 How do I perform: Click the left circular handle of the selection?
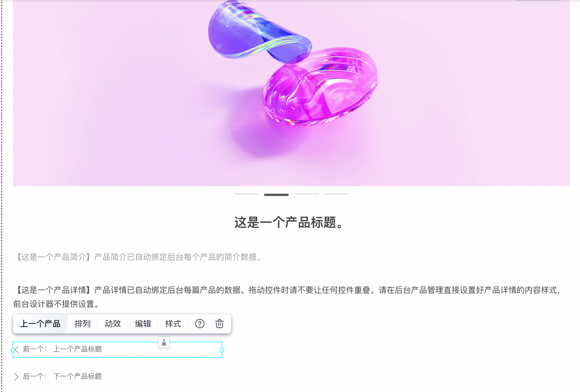[x=13, y=350]
